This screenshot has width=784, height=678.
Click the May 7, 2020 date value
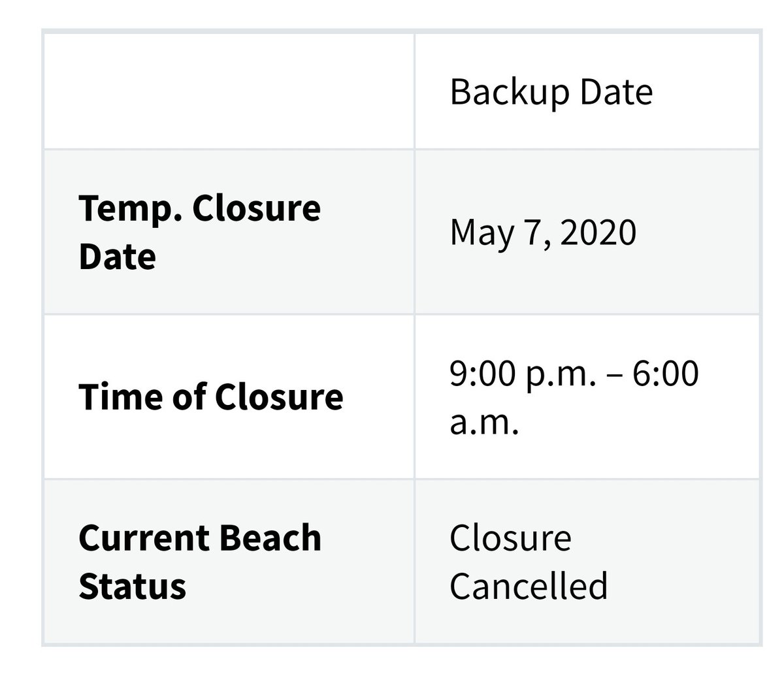(543, 232)
